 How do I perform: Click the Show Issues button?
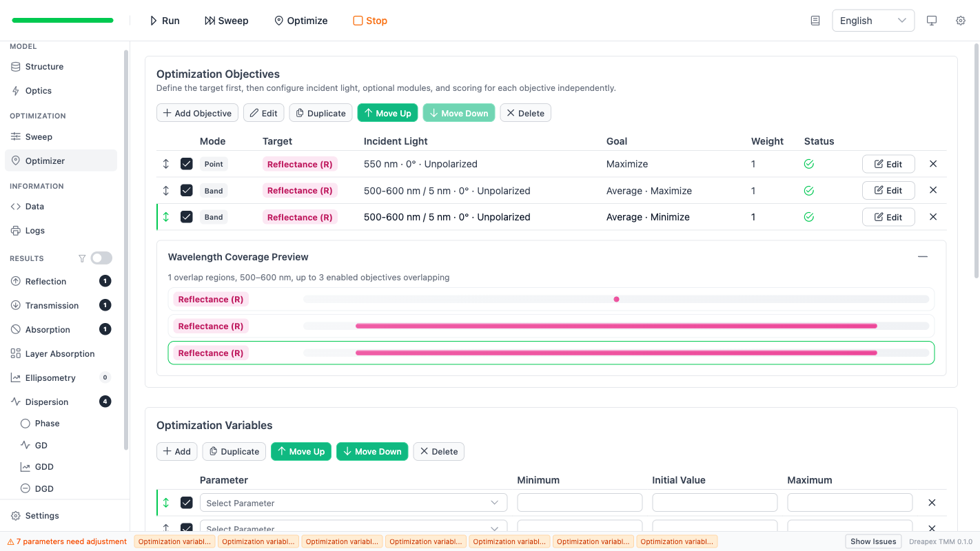[x=872, y=541]
